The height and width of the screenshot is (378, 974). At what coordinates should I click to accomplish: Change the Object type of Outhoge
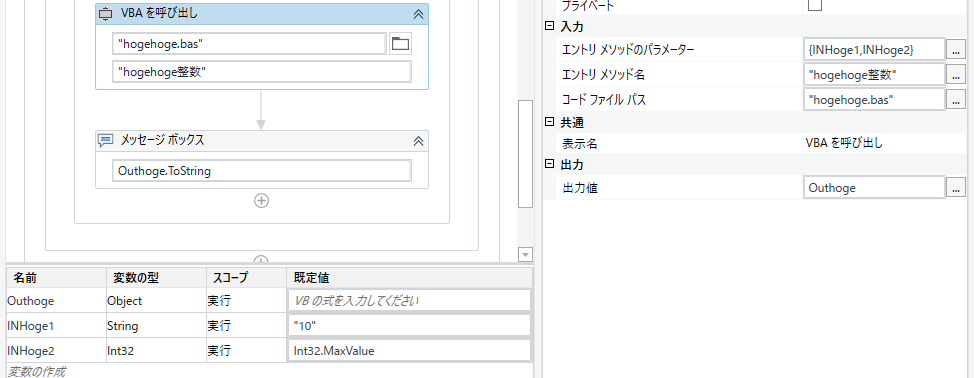tap(156, 301)
